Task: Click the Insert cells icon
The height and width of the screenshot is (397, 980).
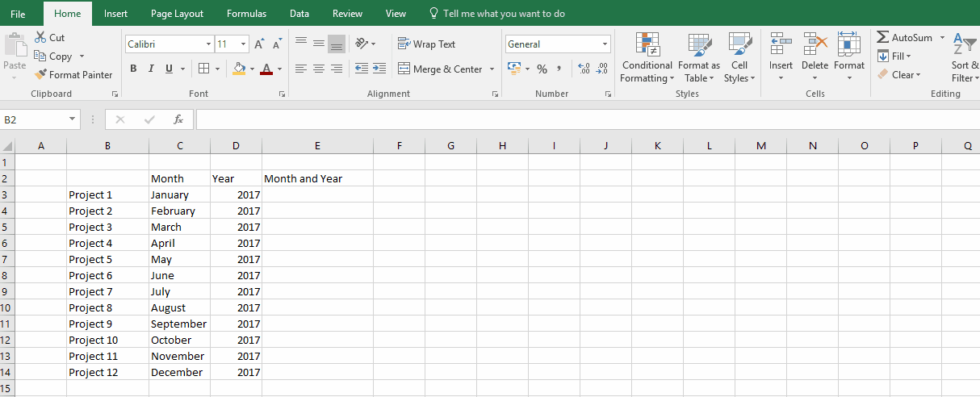Action: (781, 44)
